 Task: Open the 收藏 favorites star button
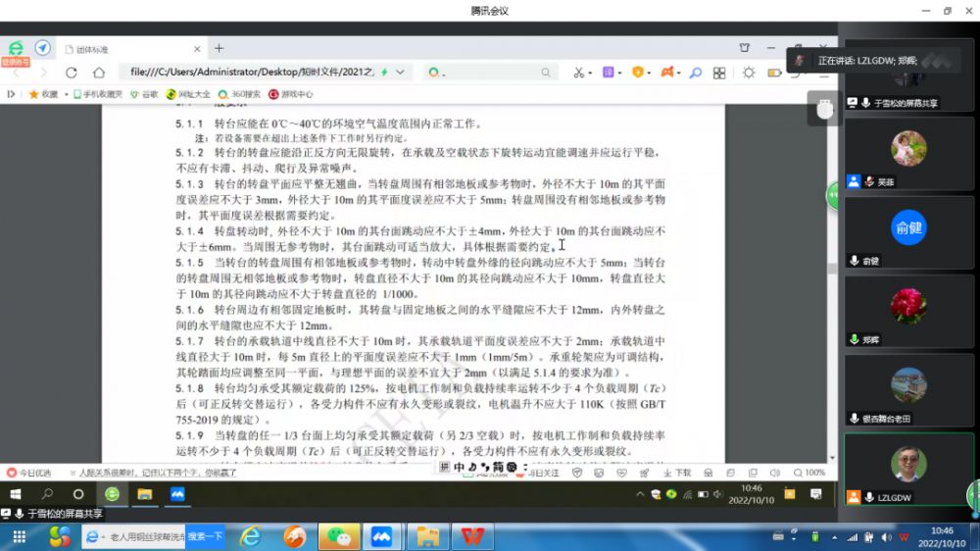(x=43, y=94)
